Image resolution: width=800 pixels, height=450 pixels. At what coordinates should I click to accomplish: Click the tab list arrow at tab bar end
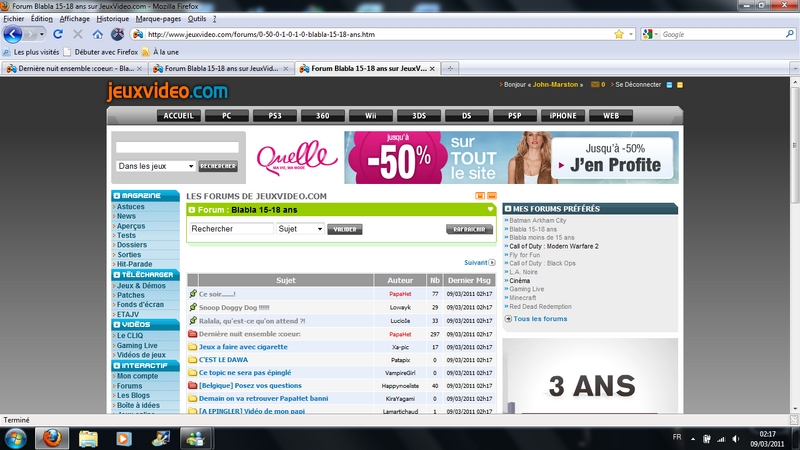coord(794,68)
